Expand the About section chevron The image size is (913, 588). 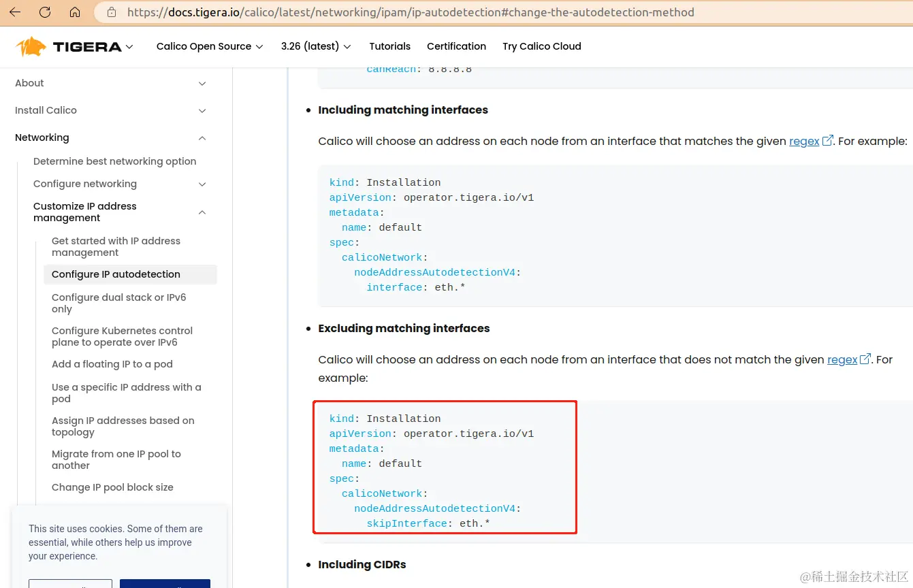tap(202, 83)
